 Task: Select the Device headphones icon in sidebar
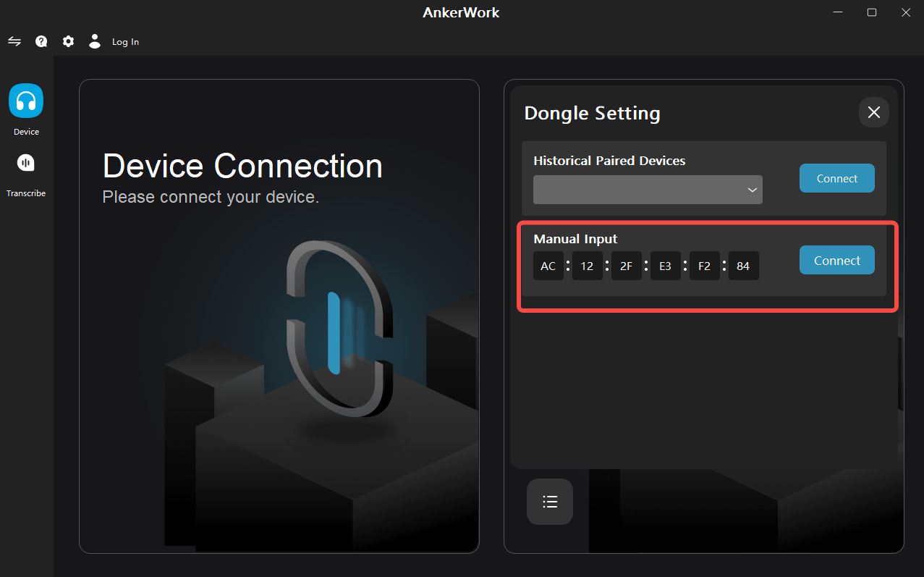[x=26, y=101]
